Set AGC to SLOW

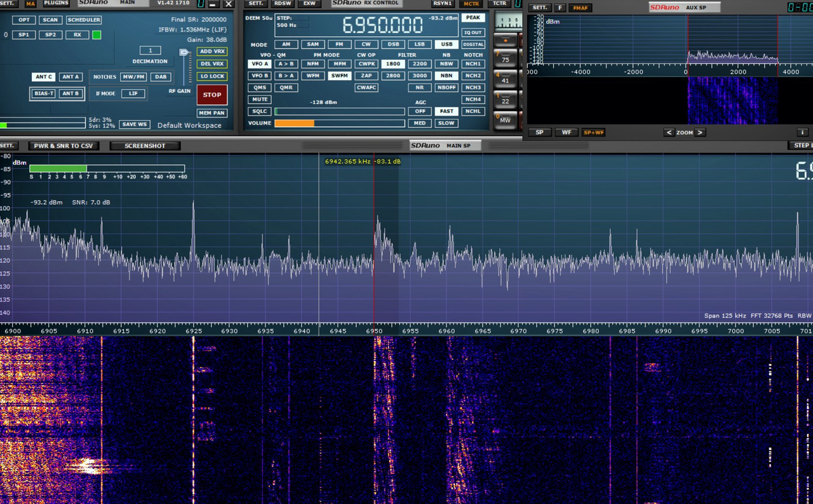coord(447,123)
